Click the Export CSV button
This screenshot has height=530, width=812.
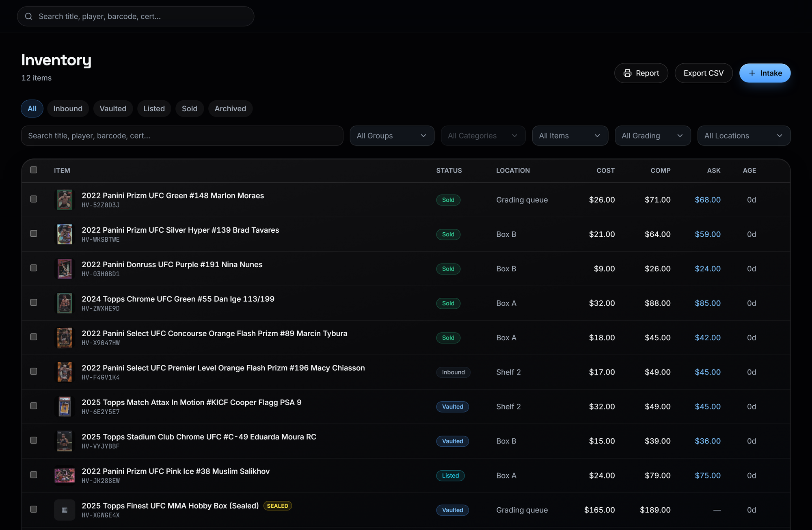point(704,73)
